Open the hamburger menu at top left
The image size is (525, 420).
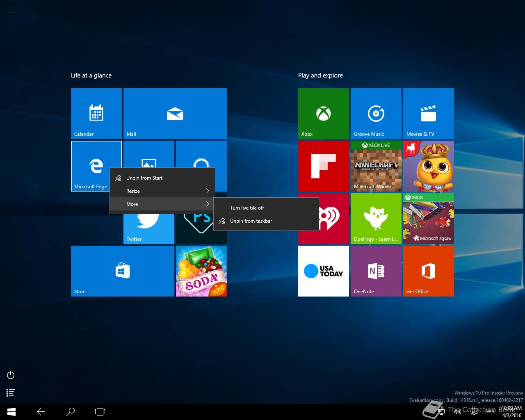click(11, 10)
